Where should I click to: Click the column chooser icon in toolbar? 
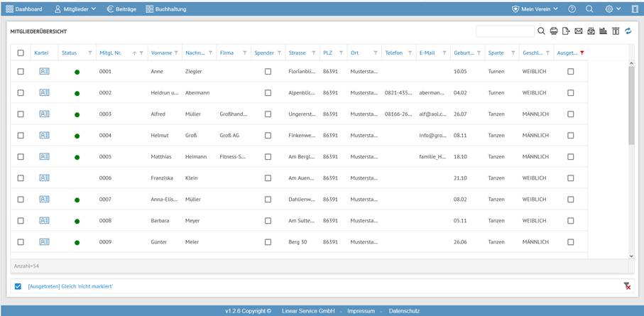[616, 31]
